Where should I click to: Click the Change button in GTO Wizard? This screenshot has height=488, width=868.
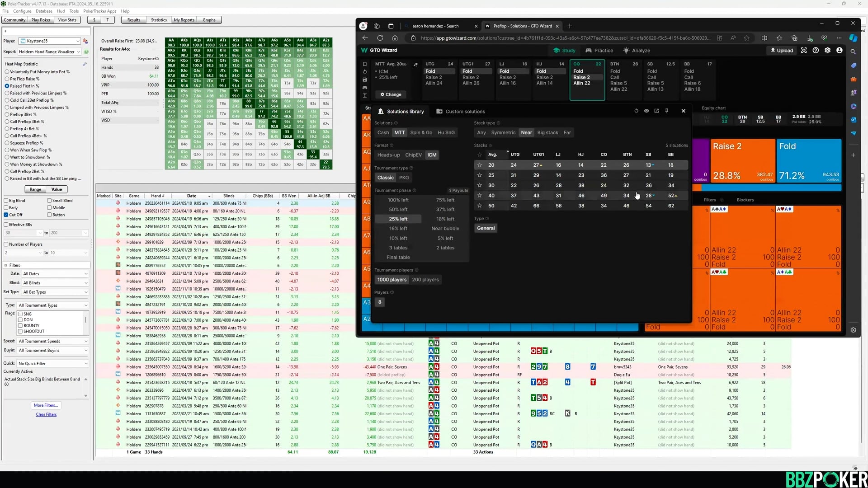click(x=391, y=94)
